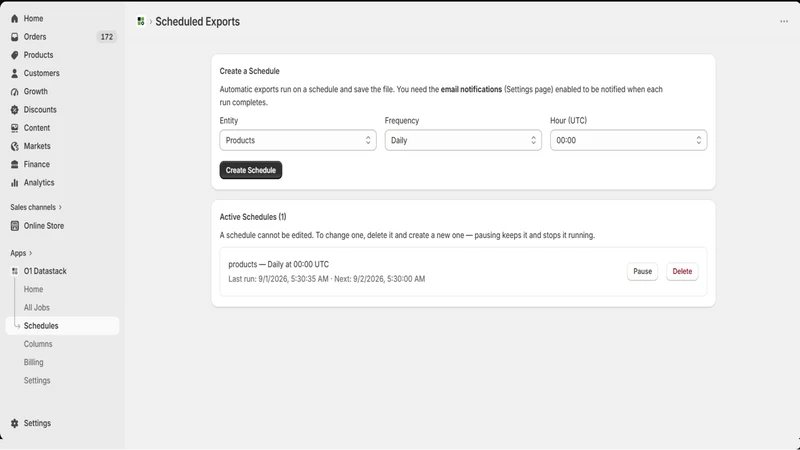Delete the products daily schedule
The image size is (800, 450).
tap(682, 271)
